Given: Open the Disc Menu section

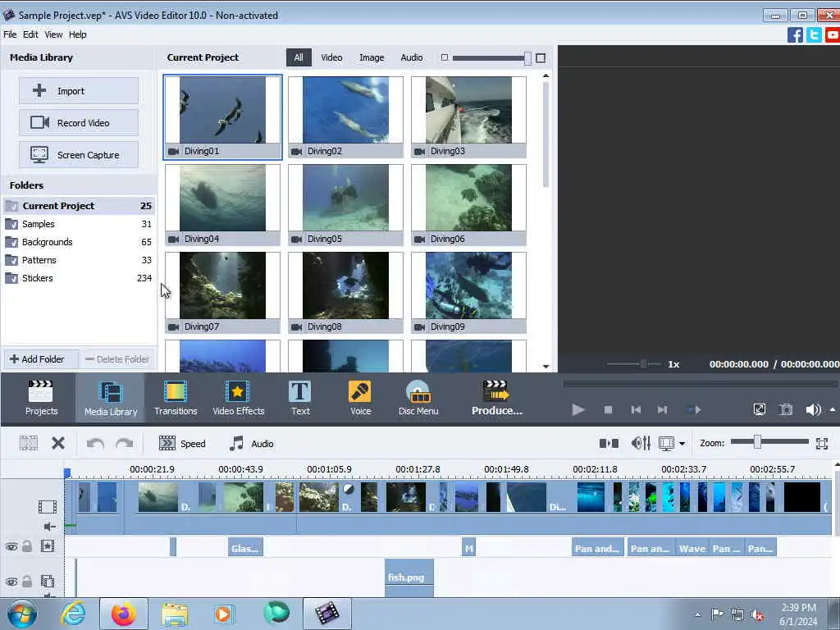Looking at the screenshot, I should click(418, 398).
